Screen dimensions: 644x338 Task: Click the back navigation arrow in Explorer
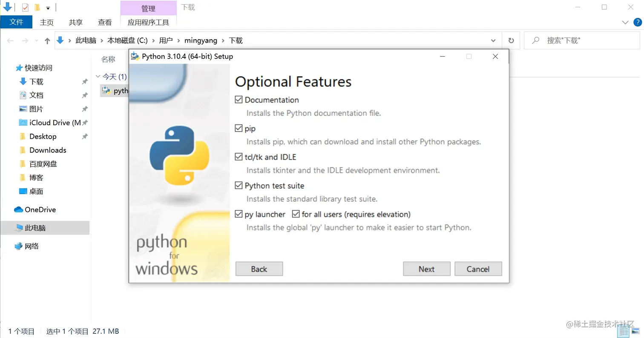11,41
